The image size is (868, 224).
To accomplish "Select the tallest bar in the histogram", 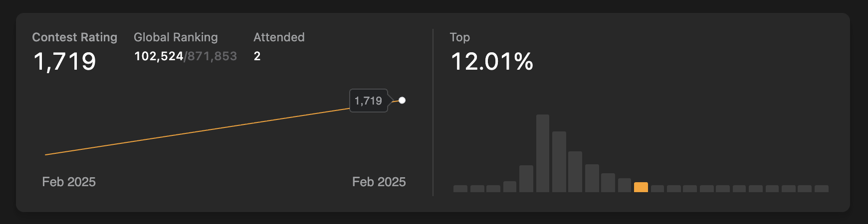I will point(543,153).
